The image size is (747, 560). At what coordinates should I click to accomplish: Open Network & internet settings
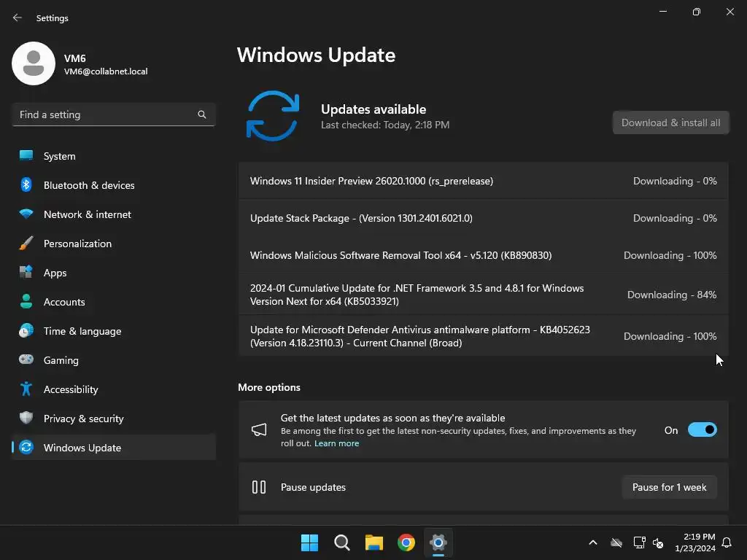113,214
